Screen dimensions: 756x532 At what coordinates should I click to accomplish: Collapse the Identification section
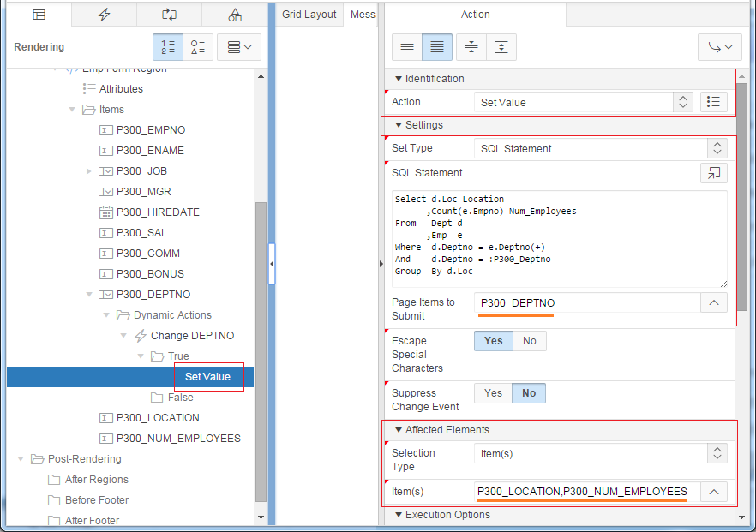(x=399, y=79)
